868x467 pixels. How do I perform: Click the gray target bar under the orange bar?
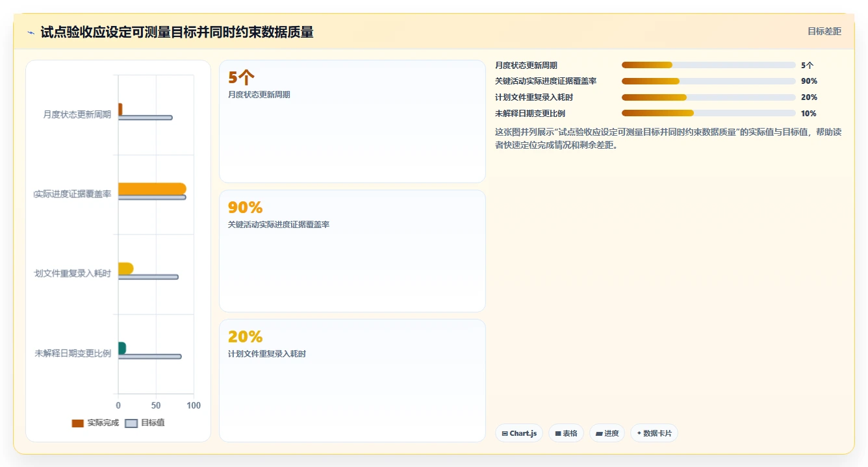point(152,197)
